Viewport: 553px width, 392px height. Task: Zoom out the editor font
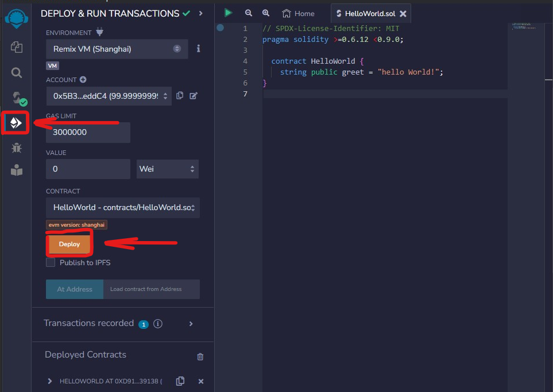(249, 13)
